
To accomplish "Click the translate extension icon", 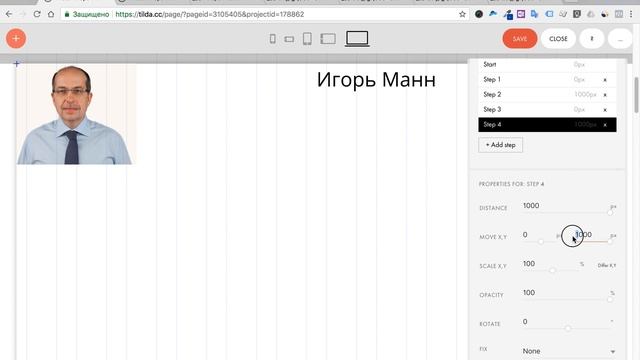I will pyautogui.click(x=534, y=14).
